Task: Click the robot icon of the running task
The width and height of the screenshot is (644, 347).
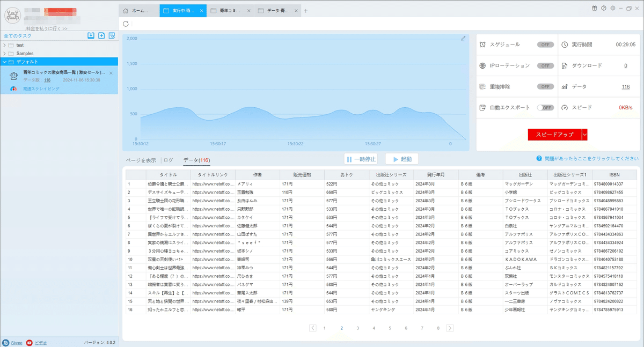Action: point(14,77)
